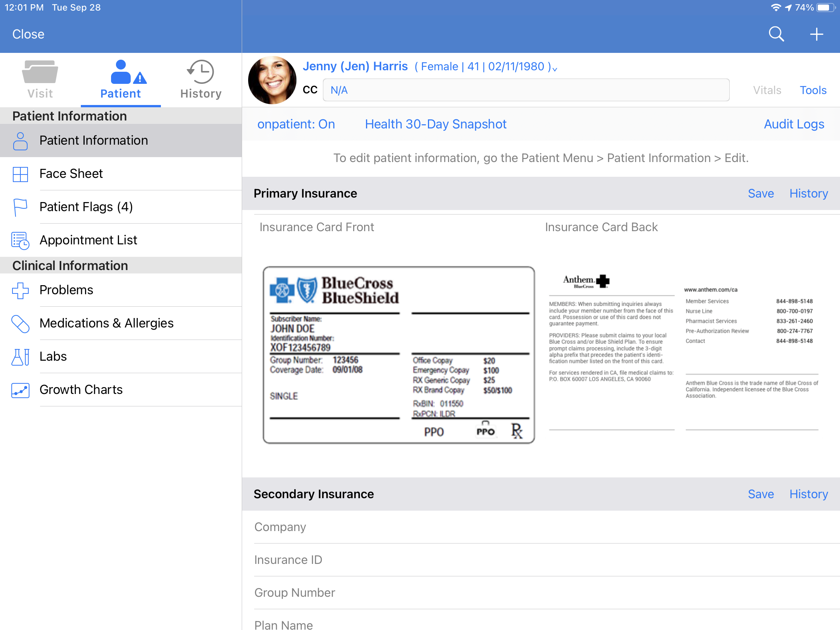Open Medications & Allergies
This screenshot has width=840, height=630.
click(121, 324)
